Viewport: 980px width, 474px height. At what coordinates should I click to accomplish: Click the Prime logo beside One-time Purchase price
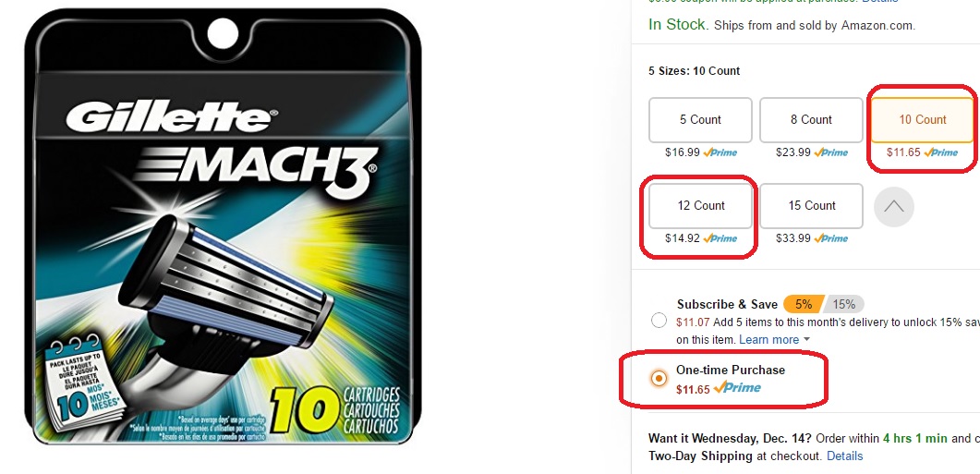(x=738, y=388)
